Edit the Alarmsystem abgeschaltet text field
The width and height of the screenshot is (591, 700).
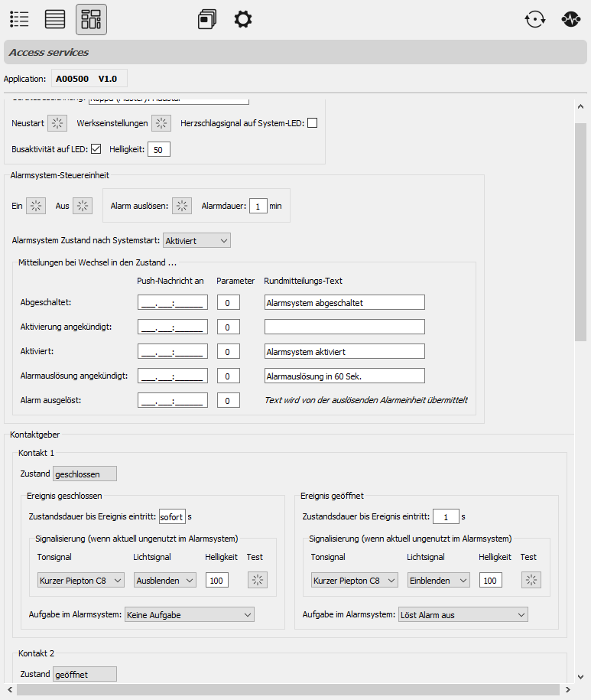point(345,302)
